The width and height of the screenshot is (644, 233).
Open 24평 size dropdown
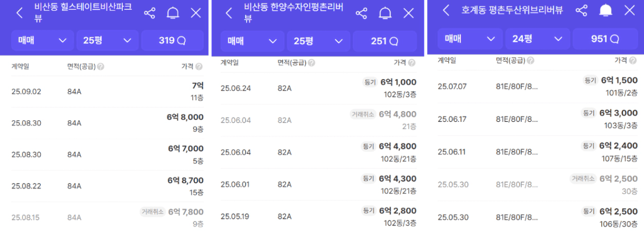pyautogui.click(x=537, y=38)
